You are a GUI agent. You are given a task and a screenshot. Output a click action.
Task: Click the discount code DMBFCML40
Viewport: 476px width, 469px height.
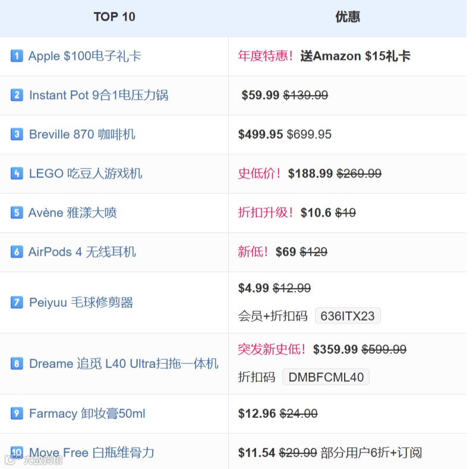[326, 377]
